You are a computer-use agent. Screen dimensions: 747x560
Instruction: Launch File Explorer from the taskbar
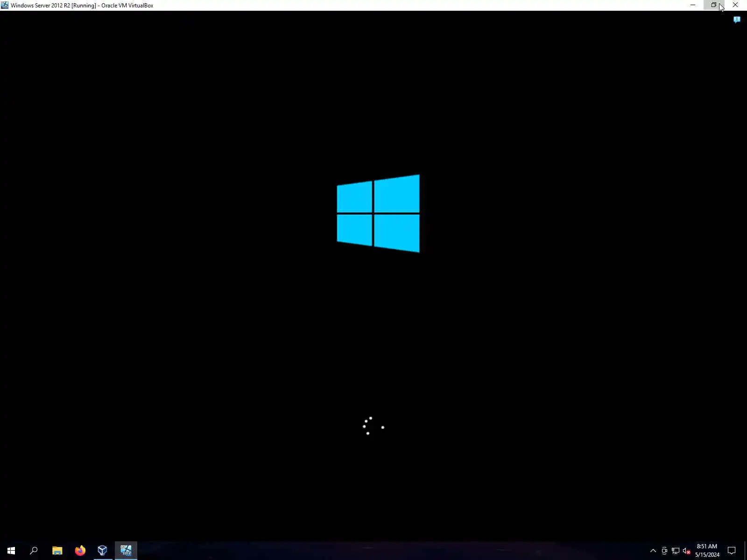click(x=57, y=551)
